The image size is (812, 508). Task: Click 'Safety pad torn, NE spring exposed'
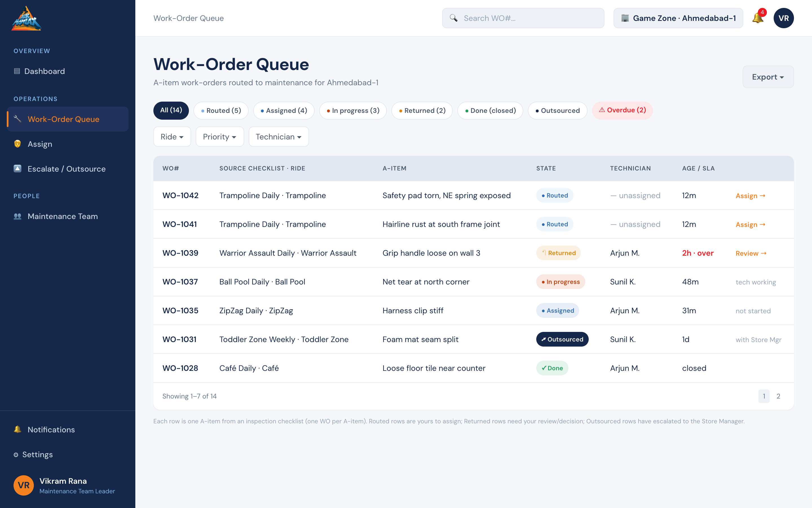point(446,196)
